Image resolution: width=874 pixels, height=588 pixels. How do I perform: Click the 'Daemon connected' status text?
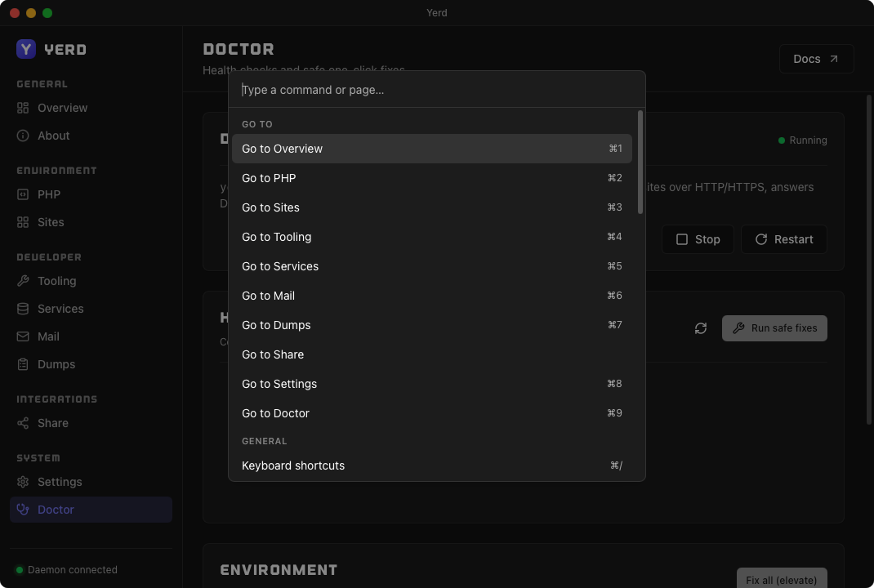point(73,570)
